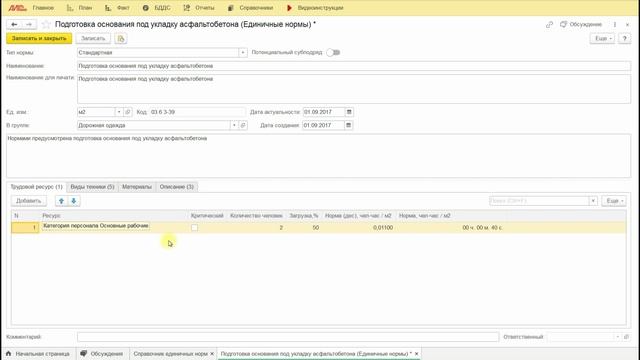Open the three-dot menu near Обсуждение
The width and height of the screenshot is (640, 360).
[615, 24]
